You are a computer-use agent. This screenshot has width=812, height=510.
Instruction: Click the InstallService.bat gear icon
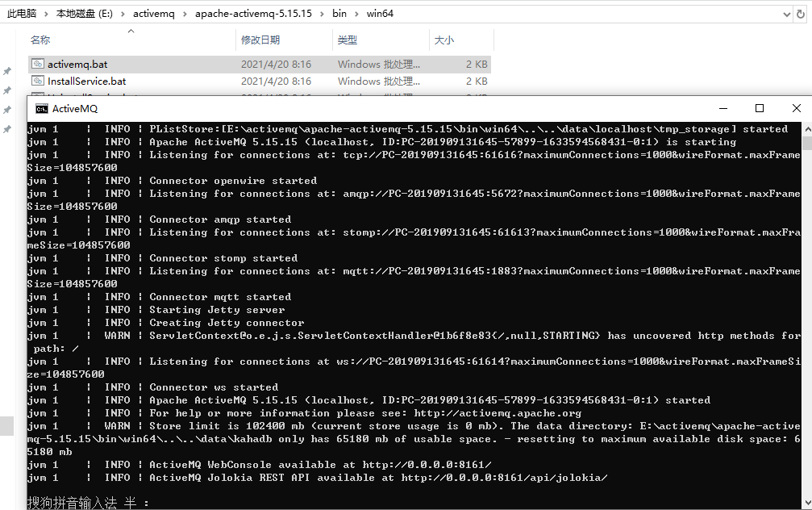pos(37,81)
